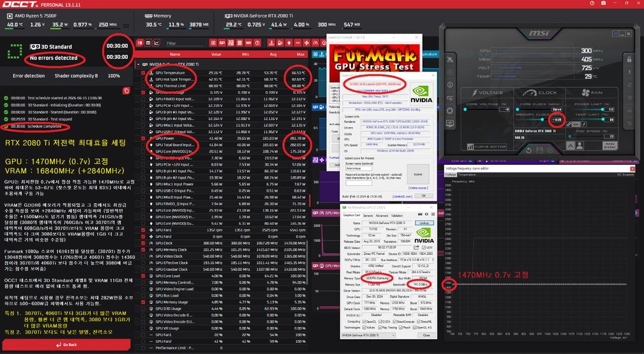Click GPU-Z BIOS share export icon
Screen dimensions: 644x354
(x=416, y=248)
